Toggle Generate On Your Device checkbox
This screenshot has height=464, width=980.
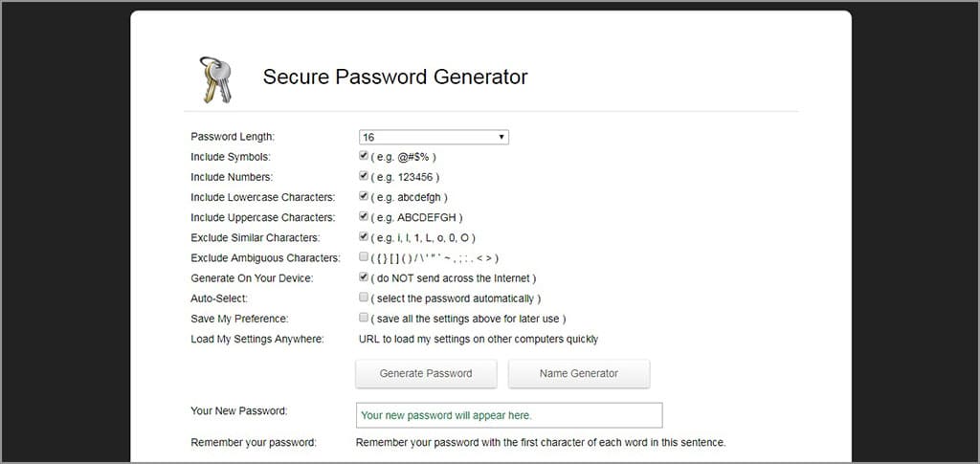click(364, 277)
